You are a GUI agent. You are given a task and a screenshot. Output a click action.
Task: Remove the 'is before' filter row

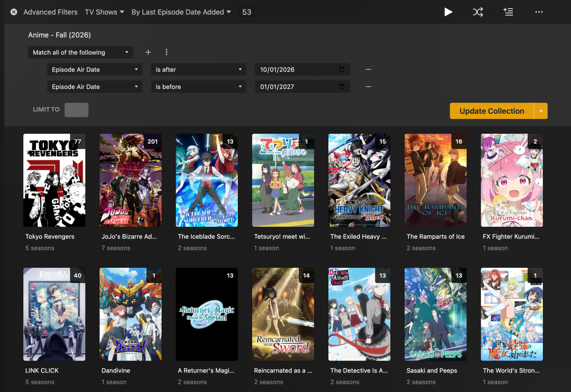[368, 87]
